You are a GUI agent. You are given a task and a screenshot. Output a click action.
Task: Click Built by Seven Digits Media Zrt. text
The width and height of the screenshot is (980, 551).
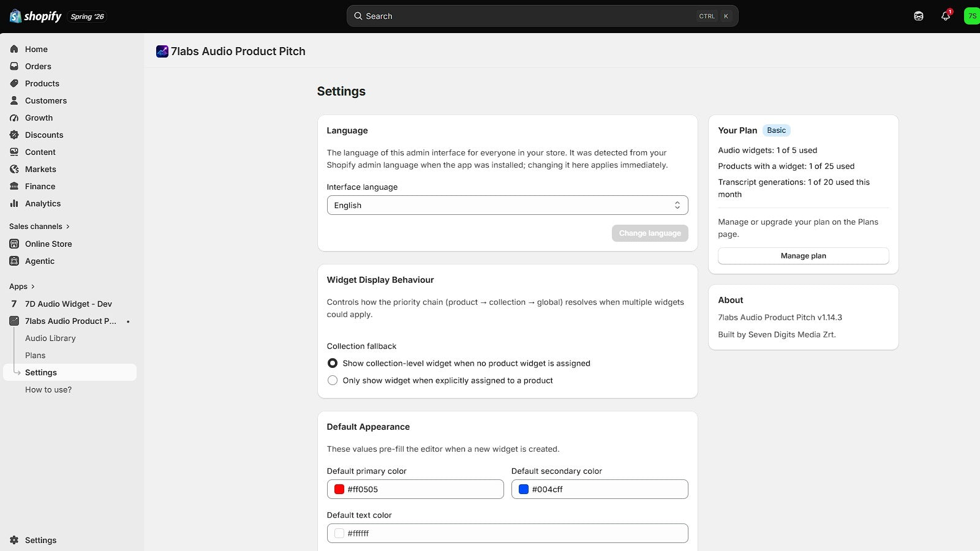tap(777, 334)
